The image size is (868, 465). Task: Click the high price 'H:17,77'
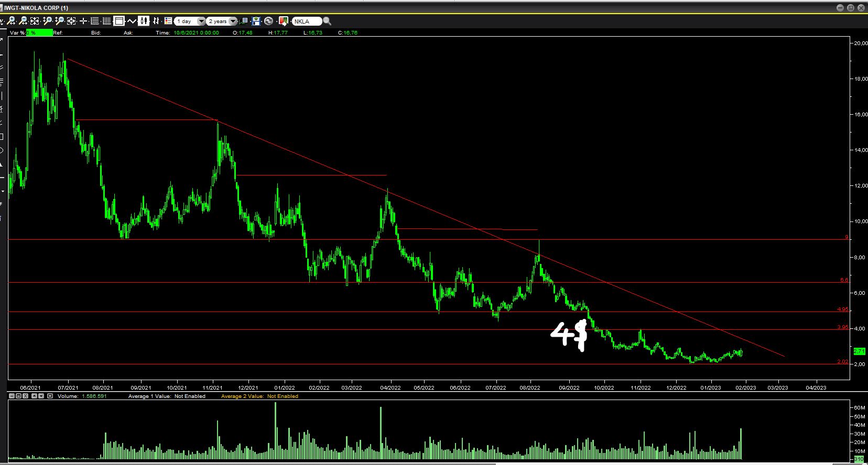(x=278, y=32)
